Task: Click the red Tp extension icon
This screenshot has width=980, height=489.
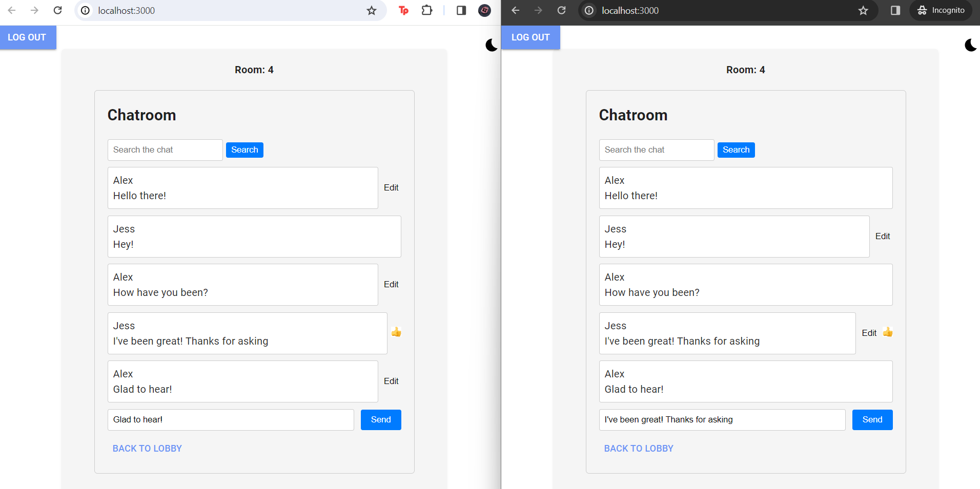Action: 404,10
